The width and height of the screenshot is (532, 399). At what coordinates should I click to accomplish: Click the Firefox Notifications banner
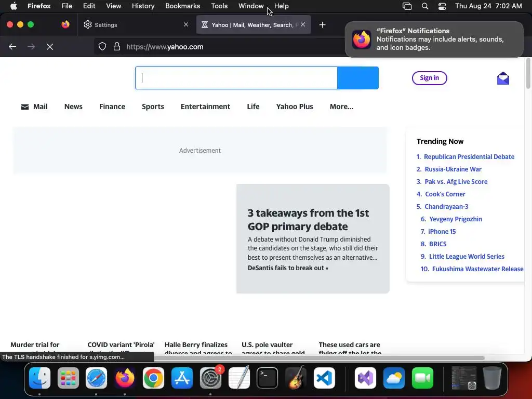click(x=434, y=39)
